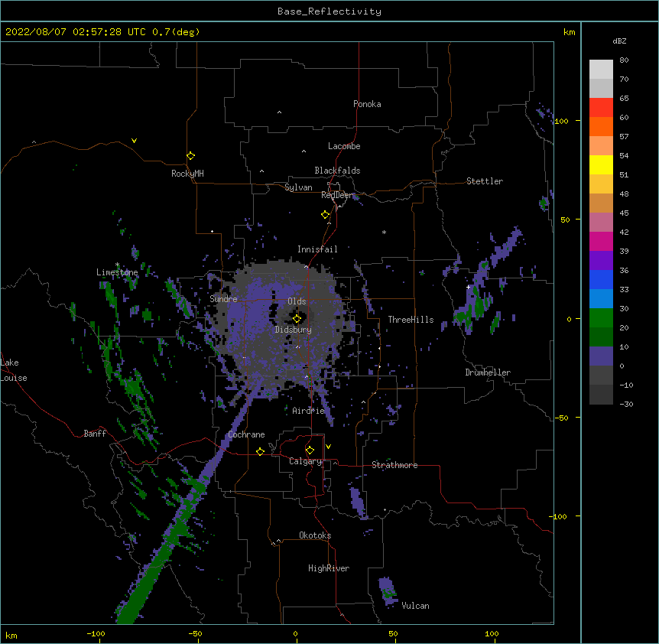
Task: Click the Sundre town label
Action: (x=223, y=299)
